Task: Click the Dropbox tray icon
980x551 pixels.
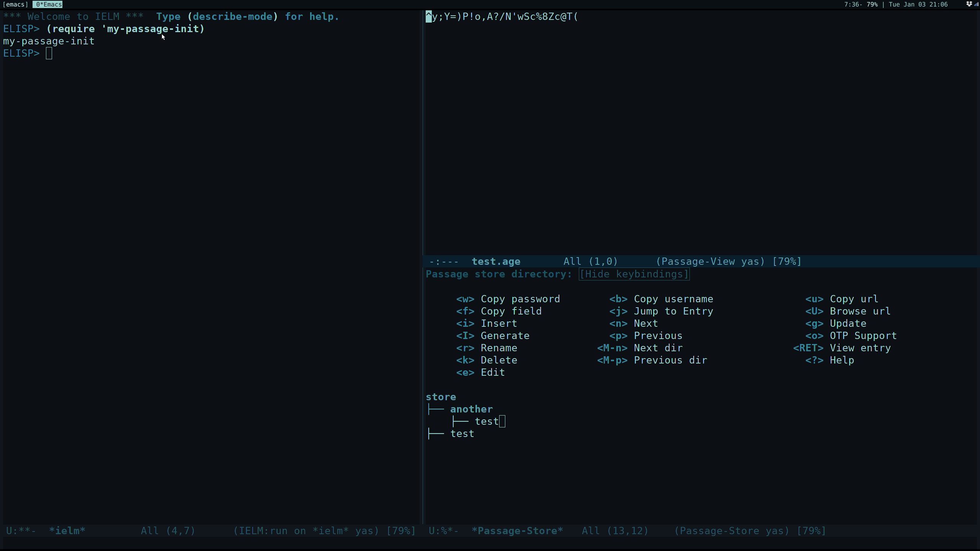Action: coord(969,4)
